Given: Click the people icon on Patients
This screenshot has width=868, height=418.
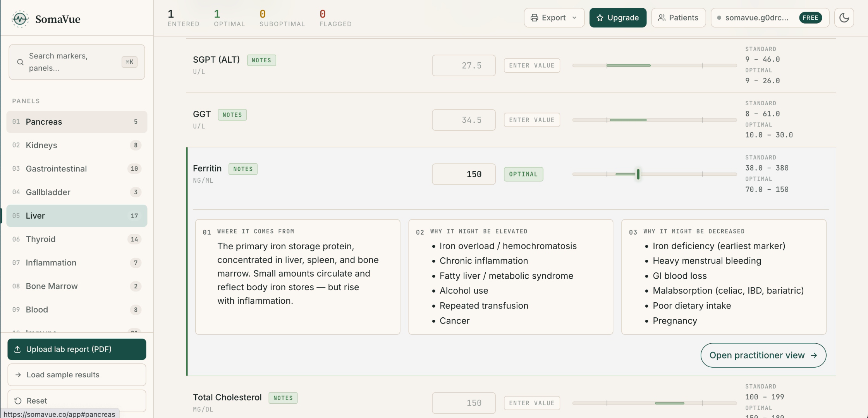Looking at the screenshot, I should [x=662, y=18].
